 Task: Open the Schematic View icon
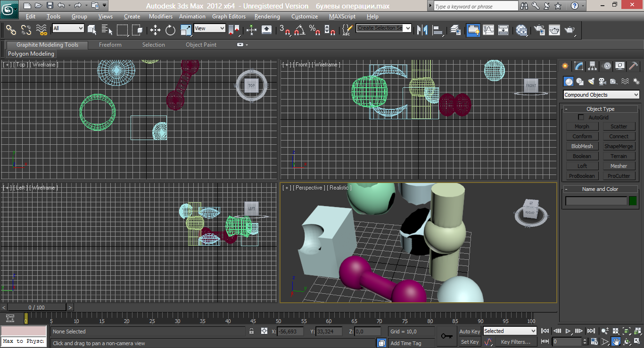504,30
